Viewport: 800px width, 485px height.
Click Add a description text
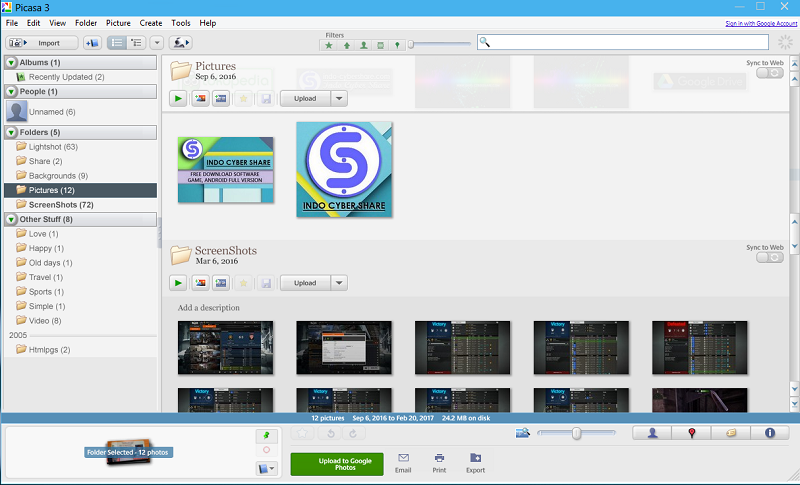[209, 308]
